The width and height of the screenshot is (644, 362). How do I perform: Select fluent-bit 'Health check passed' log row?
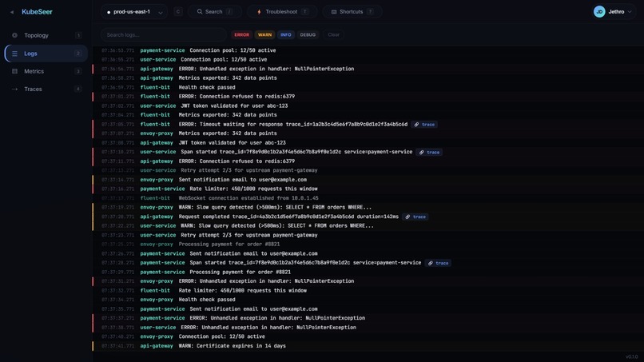tap(368, 88)
